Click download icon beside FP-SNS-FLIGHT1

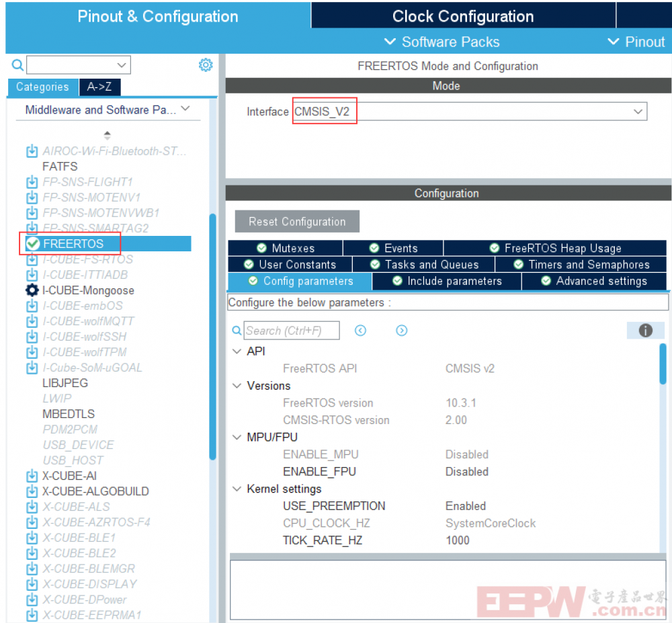32,182
